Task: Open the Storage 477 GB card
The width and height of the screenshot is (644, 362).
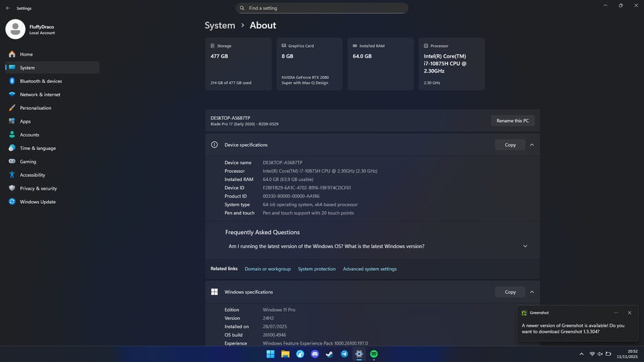Action: click(239, 64)
